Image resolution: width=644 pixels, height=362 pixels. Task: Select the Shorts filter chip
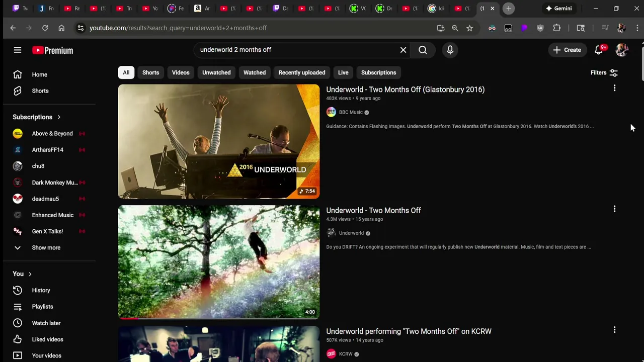point(150,72)
